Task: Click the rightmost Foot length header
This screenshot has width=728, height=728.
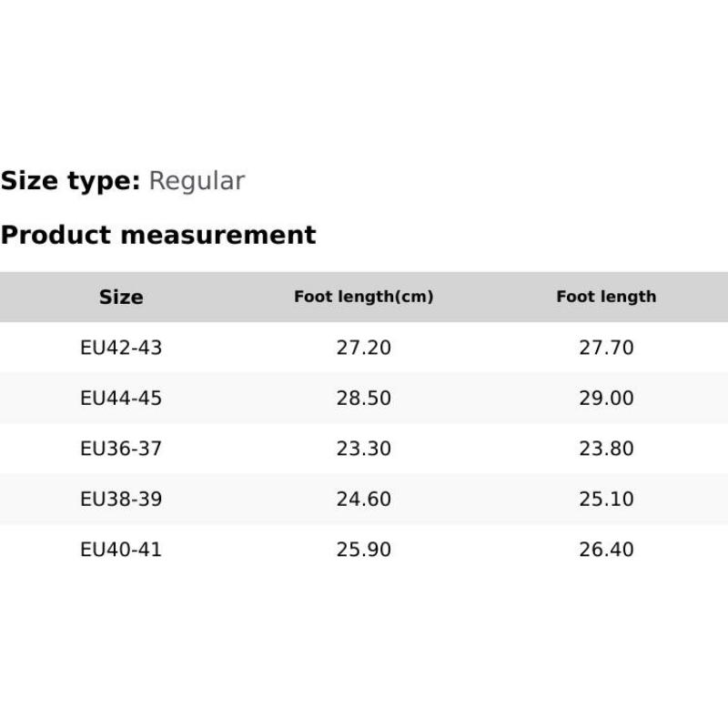Action: (x=606, y=297)
